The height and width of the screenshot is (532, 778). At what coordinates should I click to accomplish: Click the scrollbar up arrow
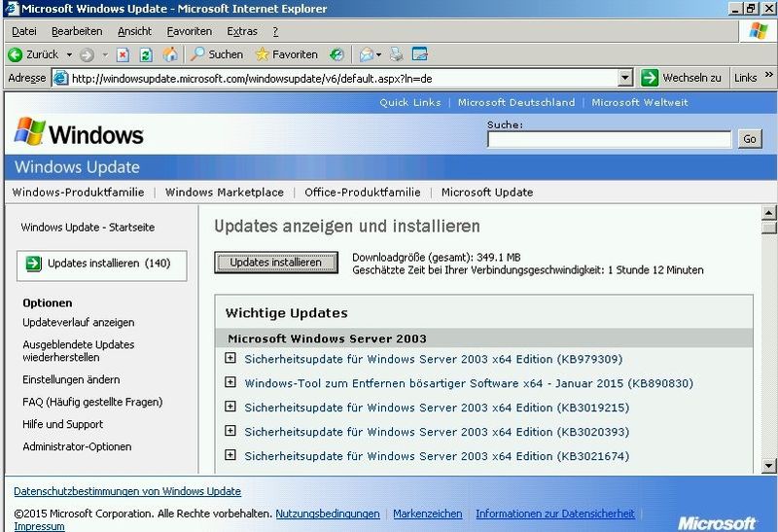click(x=768, y=213)
